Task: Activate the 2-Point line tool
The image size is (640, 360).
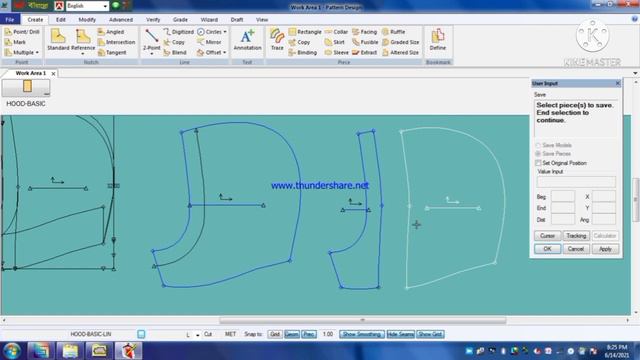Action: coord(151,39)
